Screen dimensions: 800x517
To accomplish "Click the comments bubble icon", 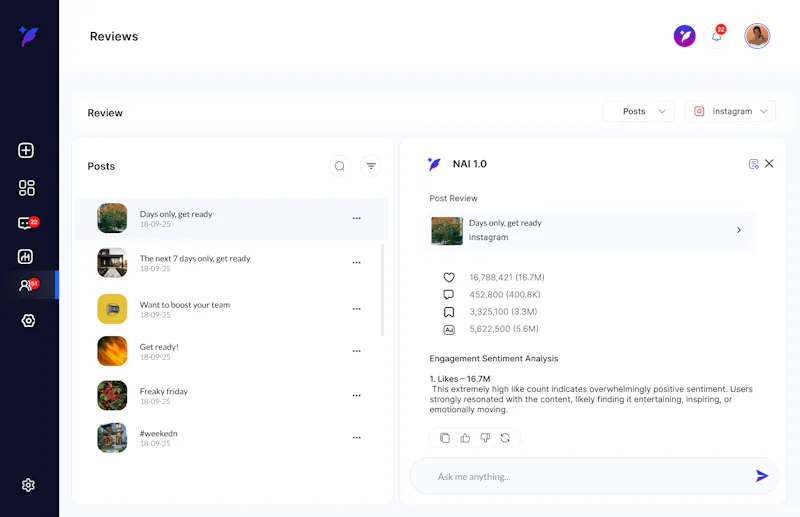I will pos(448,294).
